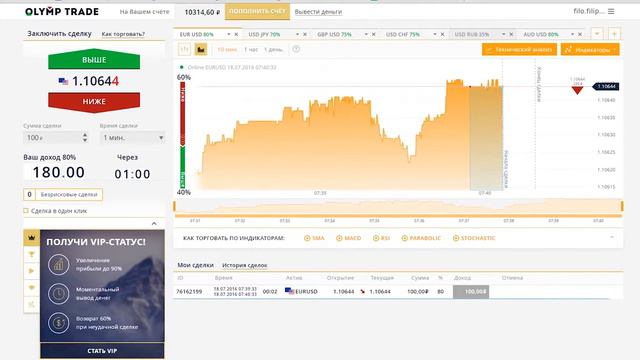Click the clock instant withdrawal icon in VIP banner
The width and height of the screenshot is (640, 360).
tap(58, 293)
